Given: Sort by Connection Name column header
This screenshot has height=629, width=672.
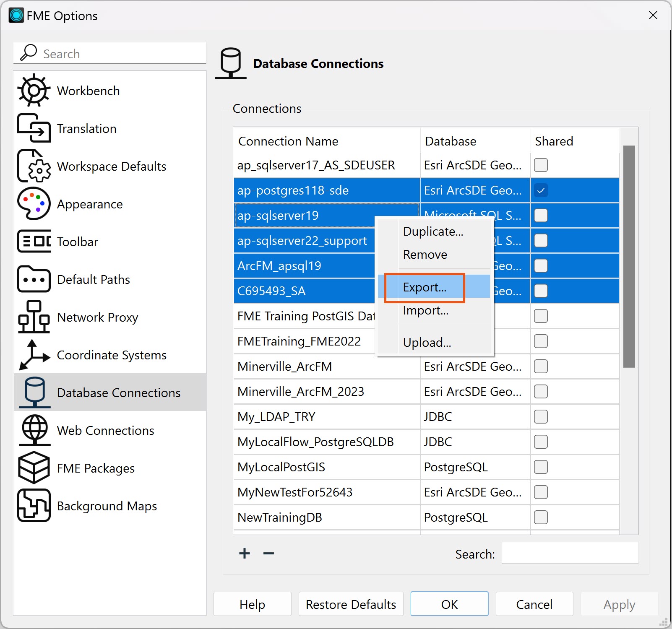Looking at the screenshot, I should (327, 141).
